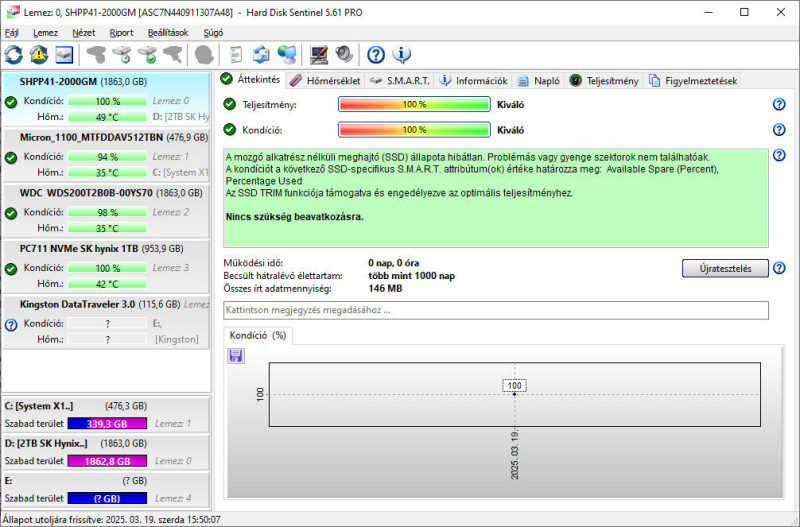Select the WDC WDS200T2B0B-00YS70 disk entry
The height and width of the screenshot is (527, 800).
(x=106, y=210)
